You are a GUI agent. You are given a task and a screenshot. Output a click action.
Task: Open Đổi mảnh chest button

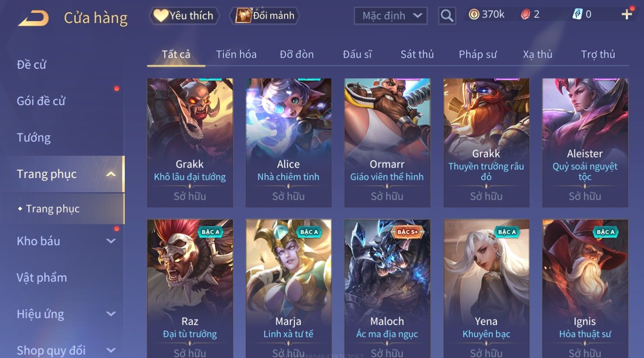click(x=265, y=15)
